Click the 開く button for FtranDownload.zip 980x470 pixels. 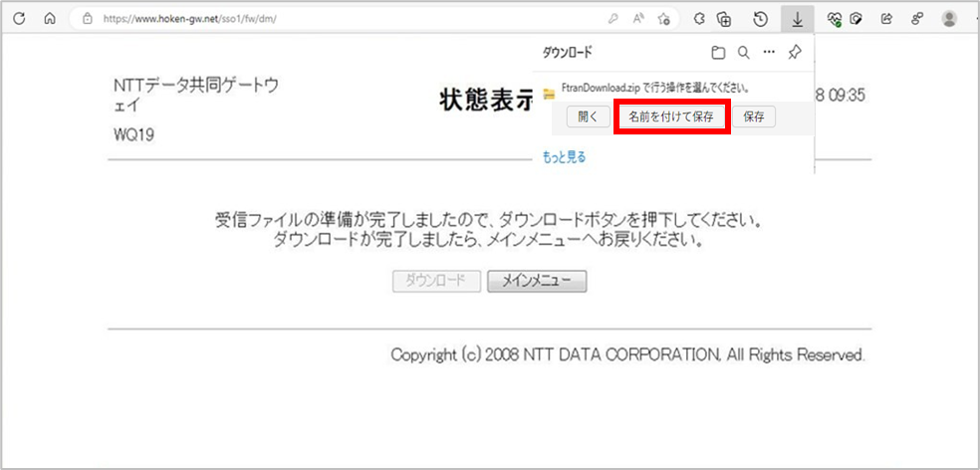(588, 117)
